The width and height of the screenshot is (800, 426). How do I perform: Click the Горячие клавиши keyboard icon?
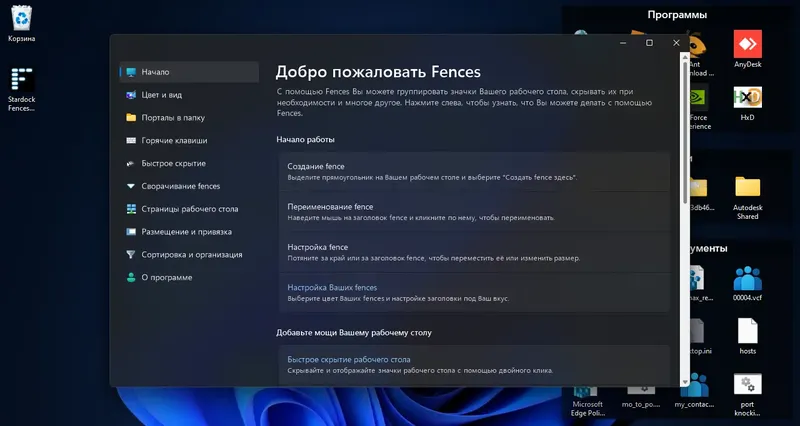click(131, 140)
